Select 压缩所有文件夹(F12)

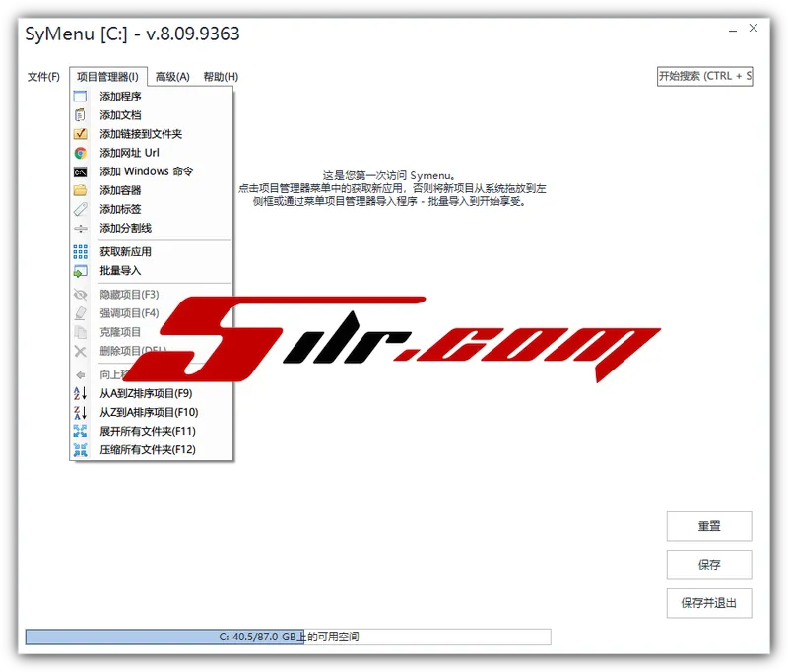pyautogui.click(x=151, y=450)
